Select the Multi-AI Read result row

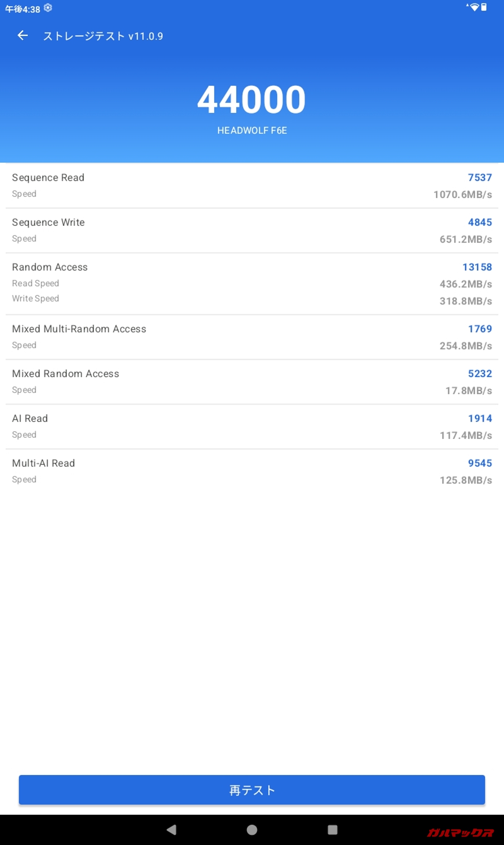coord(252,471)
